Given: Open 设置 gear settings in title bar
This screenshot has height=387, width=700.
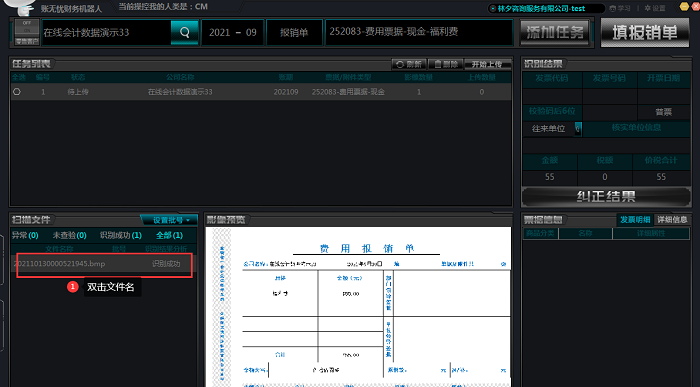Looking at the screenshot, I should pyautogui.click(x=655, y=8).
